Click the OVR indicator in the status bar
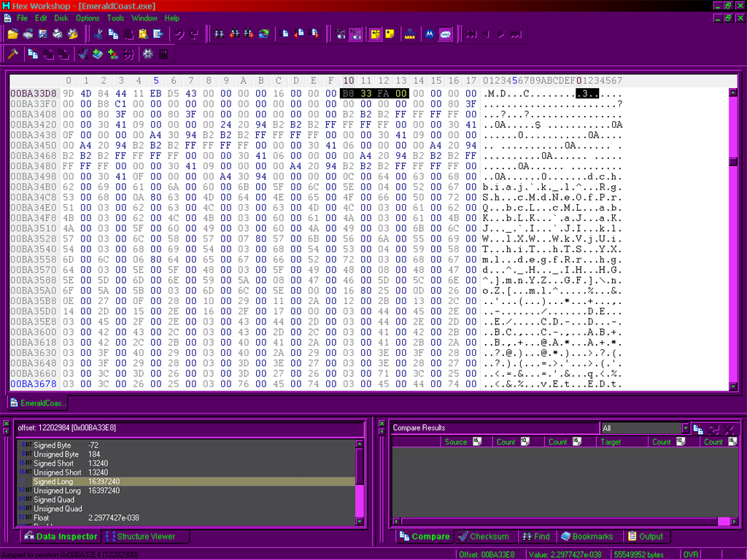 point(690,554)
